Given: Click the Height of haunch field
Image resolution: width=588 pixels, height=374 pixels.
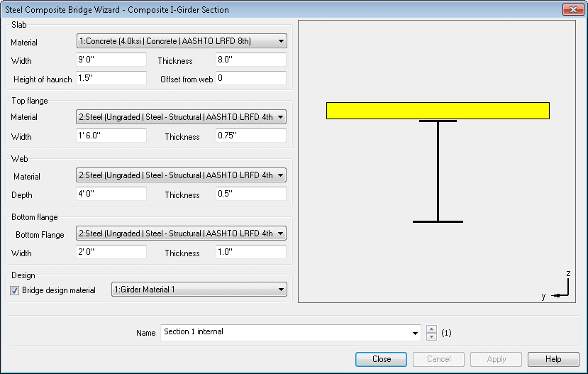Looking at the screenshot, I should pos(111,79).
